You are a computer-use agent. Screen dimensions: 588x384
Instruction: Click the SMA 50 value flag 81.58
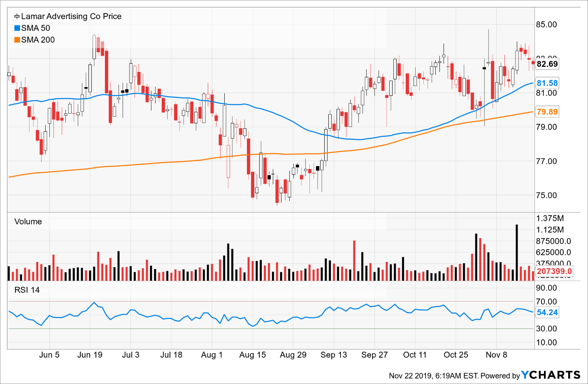[547, 83]
